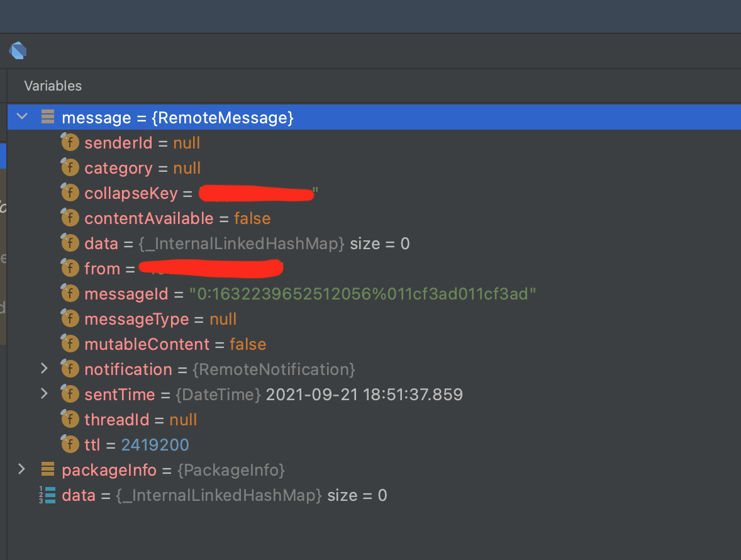Click the field icon beside category
Screen dimensions: 741x560
coord(70,167)
